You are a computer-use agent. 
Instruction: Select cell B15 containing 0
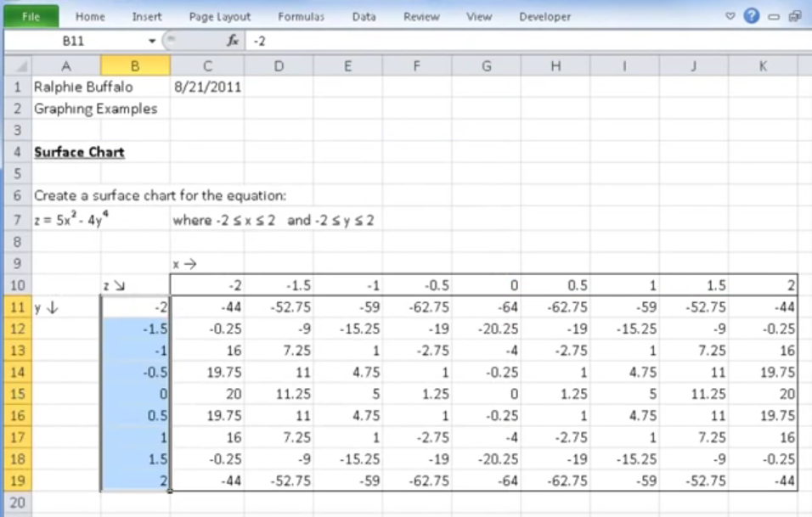[135, 394]
